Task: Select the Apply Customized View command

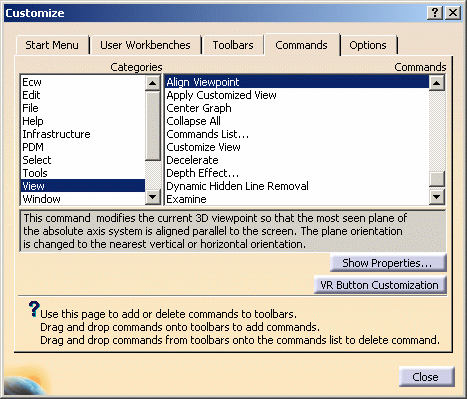Action: 297,95
